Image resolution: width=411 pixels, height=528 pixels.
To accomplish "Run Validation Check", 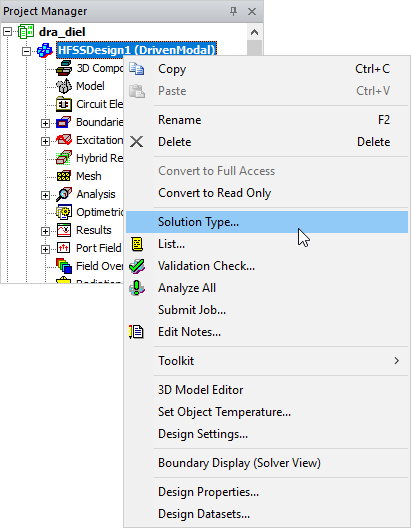I will (x=267, y=266).
